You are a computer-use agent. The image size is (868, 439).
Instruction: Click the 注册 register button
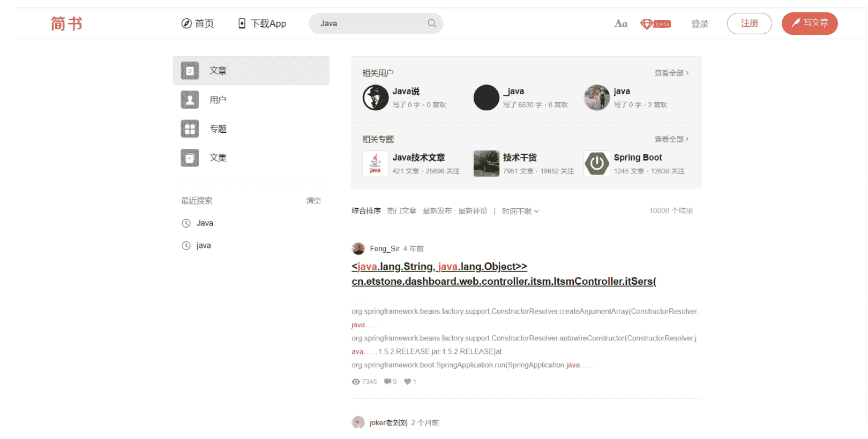[749, 24]
